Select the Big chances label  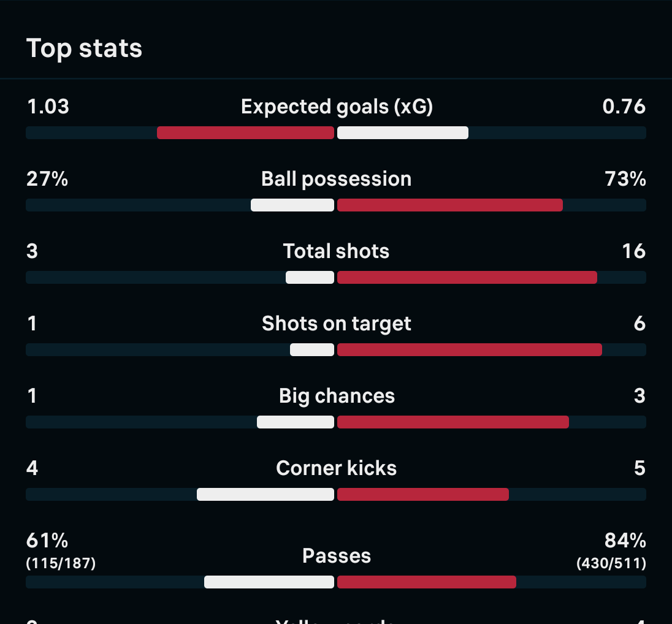click(337, 396)
